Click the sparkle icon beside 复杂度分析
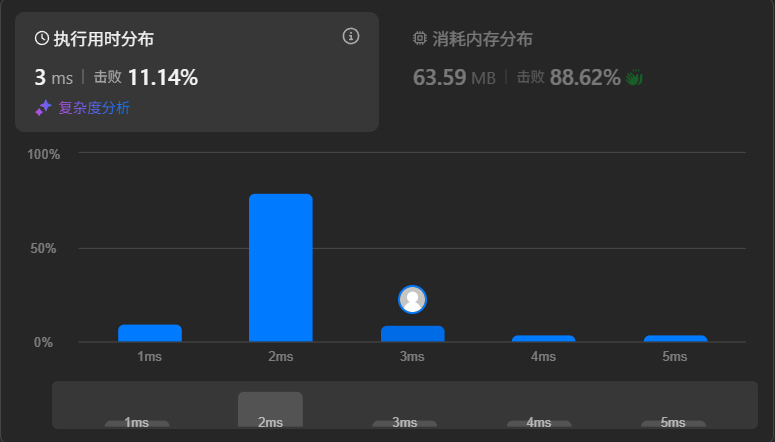This screenshot has height=442, width=775. point(43,108)
